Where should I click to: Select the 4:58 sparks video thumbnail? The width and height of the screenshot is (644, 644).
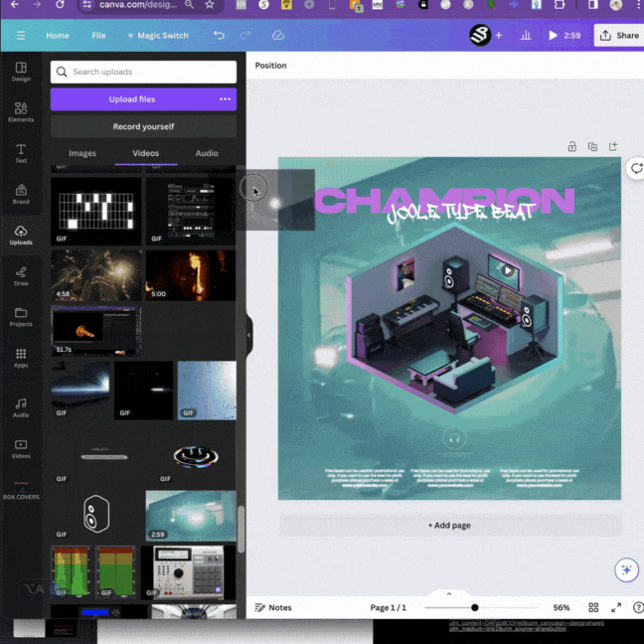[97, 275]
